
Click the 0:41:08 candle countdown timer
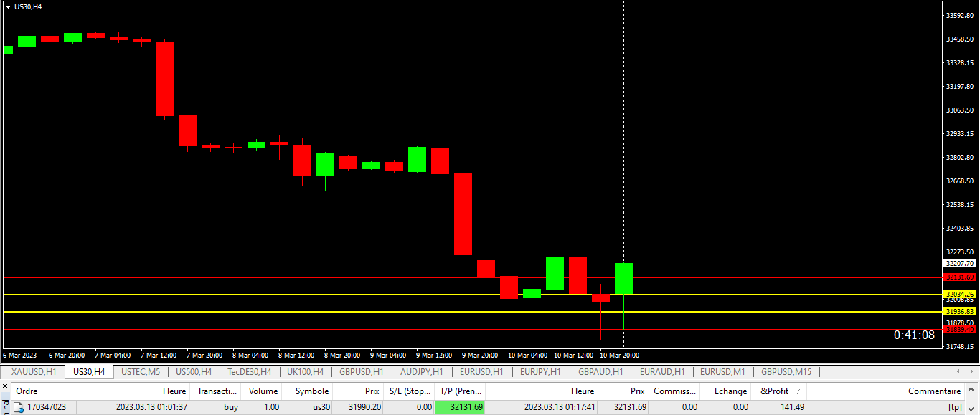tap(913, 335)
